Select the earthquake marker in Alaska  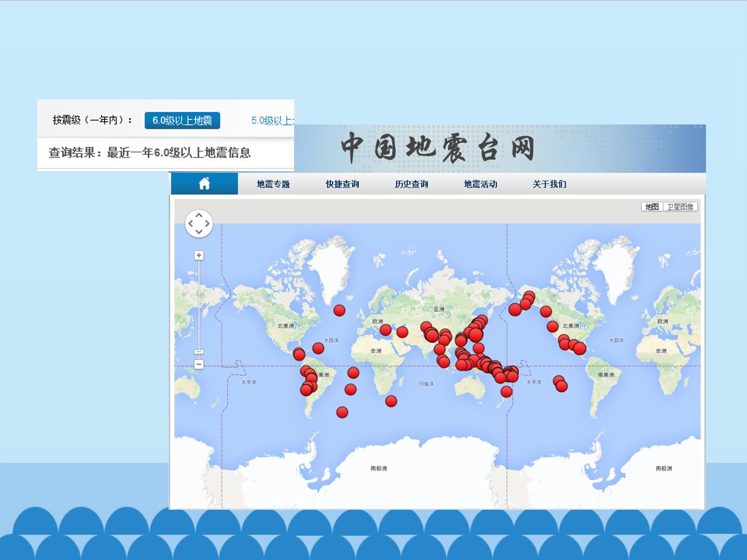[529, 297]
